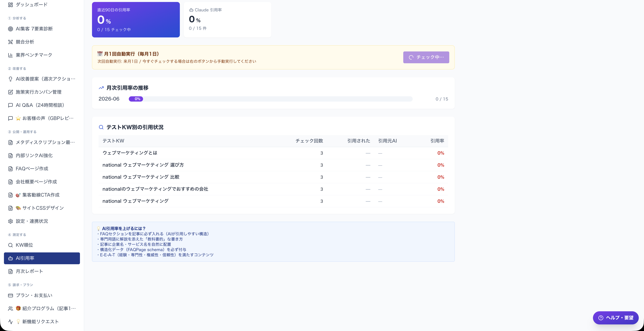Image resolution: width=644 pixels, height=331 pixels.
Task: Open the ダッシュボード menu item
Action: 42,5
